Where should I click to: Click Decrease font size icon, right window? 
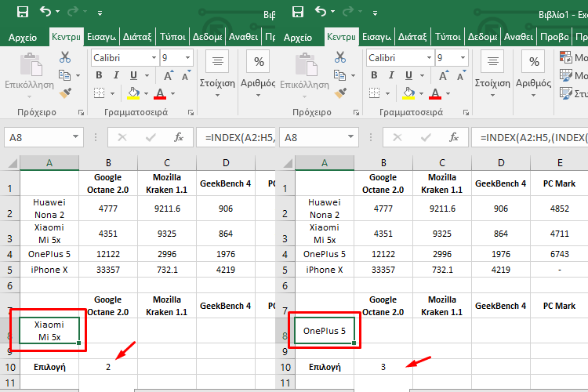(x=461, y=75)
